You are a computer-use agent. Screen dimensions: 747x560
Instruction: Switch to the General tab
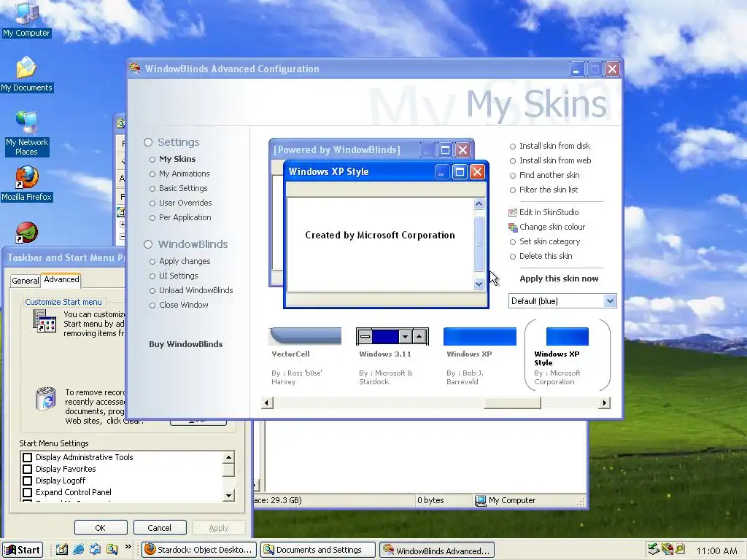tap(26, 281)
